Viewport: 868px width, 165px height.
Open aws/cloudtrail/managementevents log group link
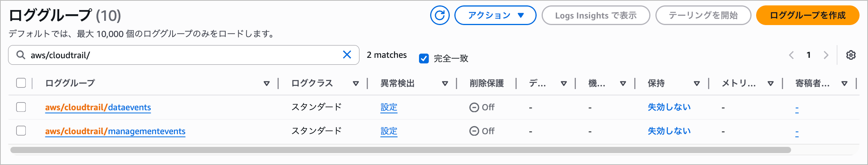point(115,131)
